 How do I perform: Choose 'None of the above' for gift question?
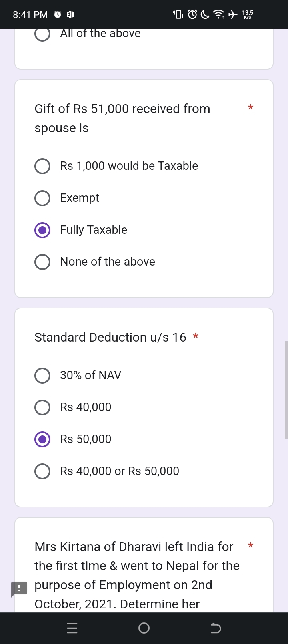click(x=42, y=262)
